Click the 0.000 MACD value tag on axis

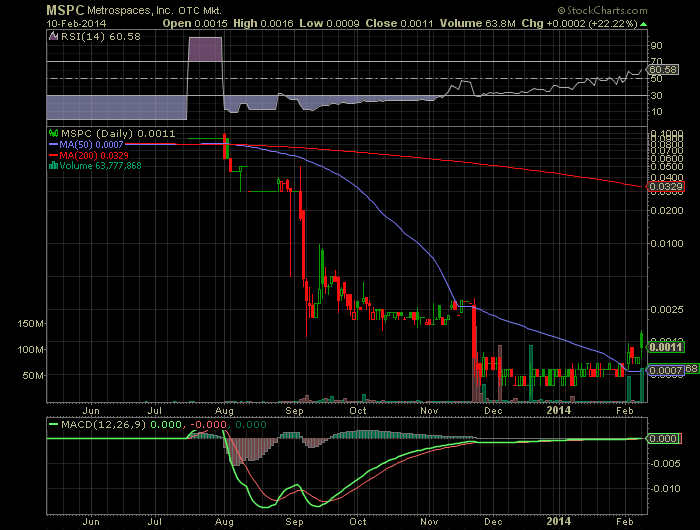pos(663,438)
